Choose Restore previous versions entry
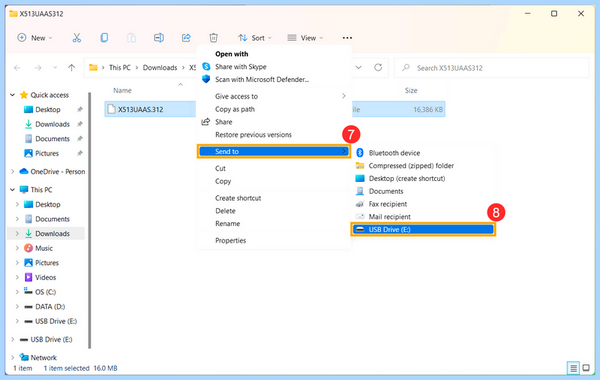This screenshot has height=380, width=600. tap(253, 135)
